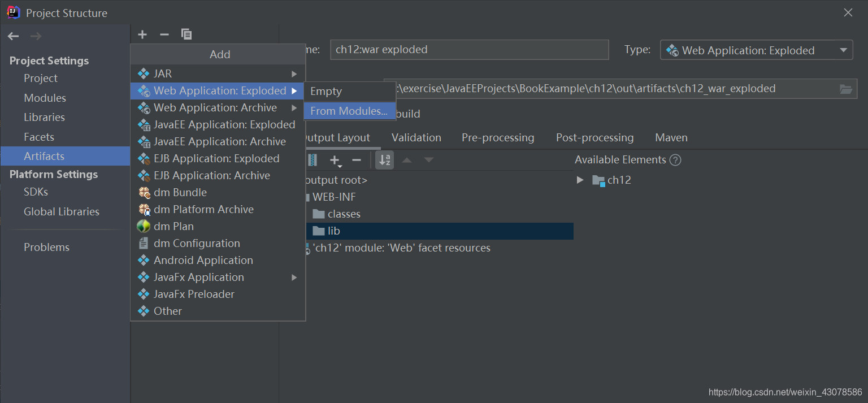Click the back navigation arrow
The width and height of the screenshot is (868, 403).
click(x=13, y=36)
